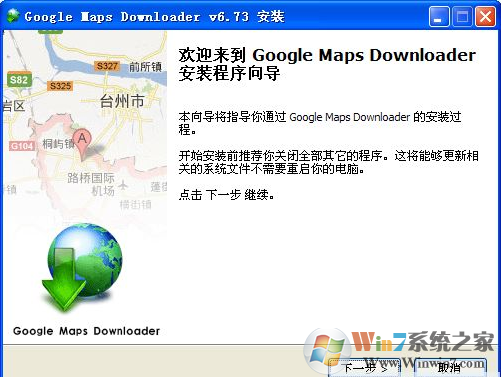The height and width of the screenshot is (377, 501).
Task: Click the paragraph starting 开始安装前推荐你关闭
Action: (329, 162)
